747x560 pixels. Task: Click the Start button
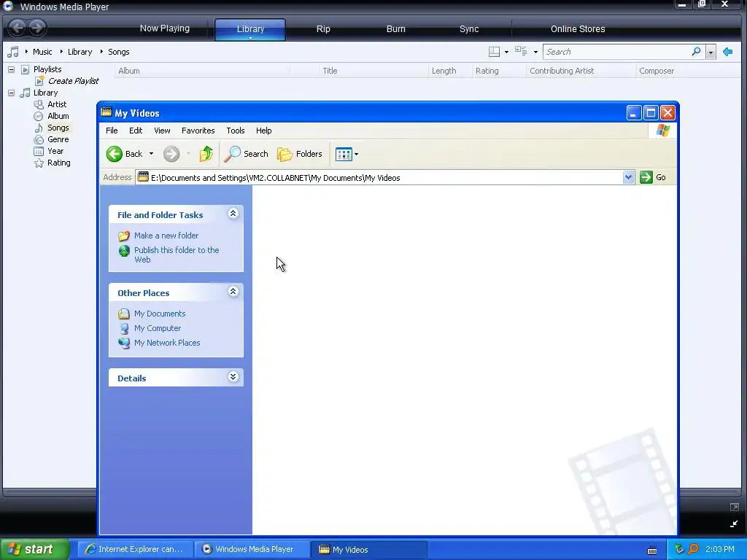34,549
